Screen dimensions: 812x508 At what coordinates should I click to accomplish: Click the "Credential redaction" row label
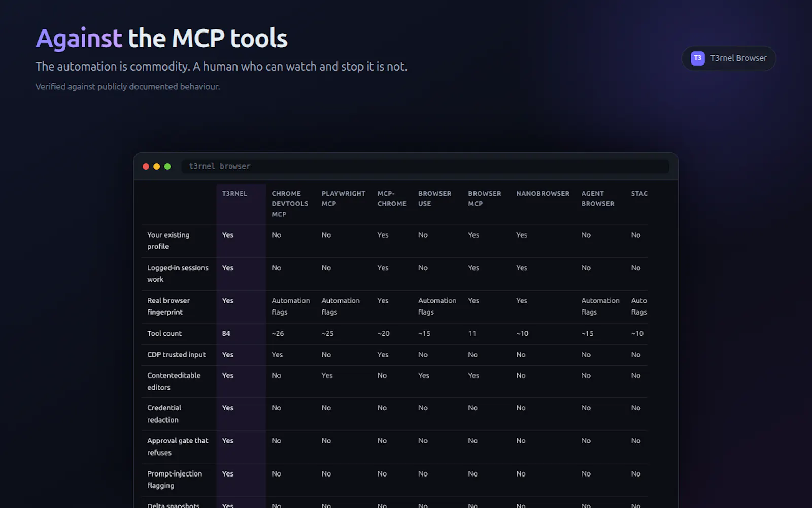click(164, 414)
